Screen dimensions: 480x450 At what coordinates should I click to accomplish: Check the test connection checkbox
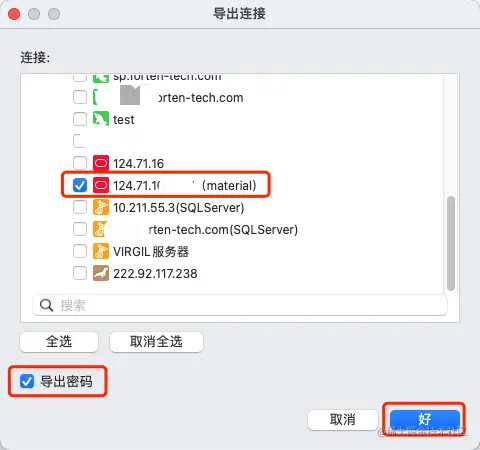point(80,119)
